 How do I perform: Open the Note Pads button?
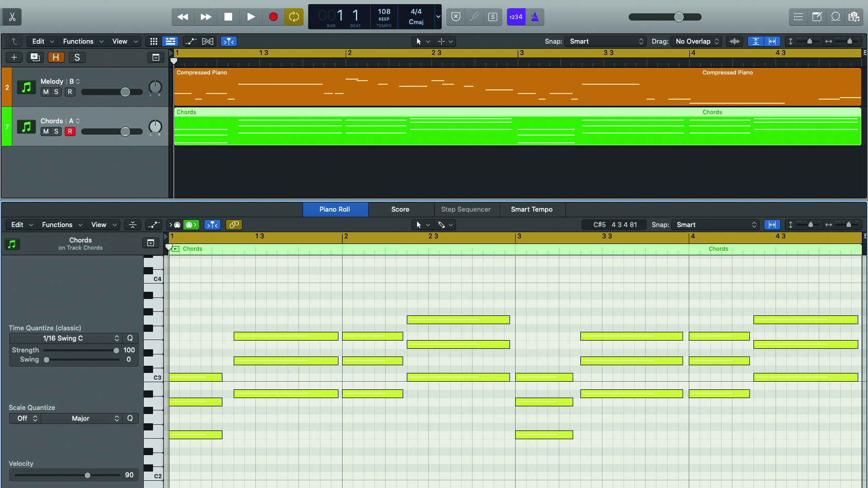pyautogui.click(x=817, y=17)
